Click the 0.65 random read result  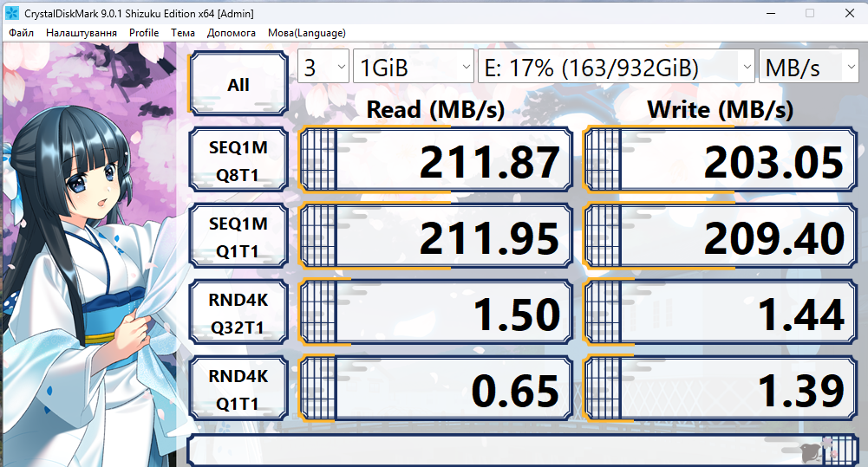(x=435, y=389)
